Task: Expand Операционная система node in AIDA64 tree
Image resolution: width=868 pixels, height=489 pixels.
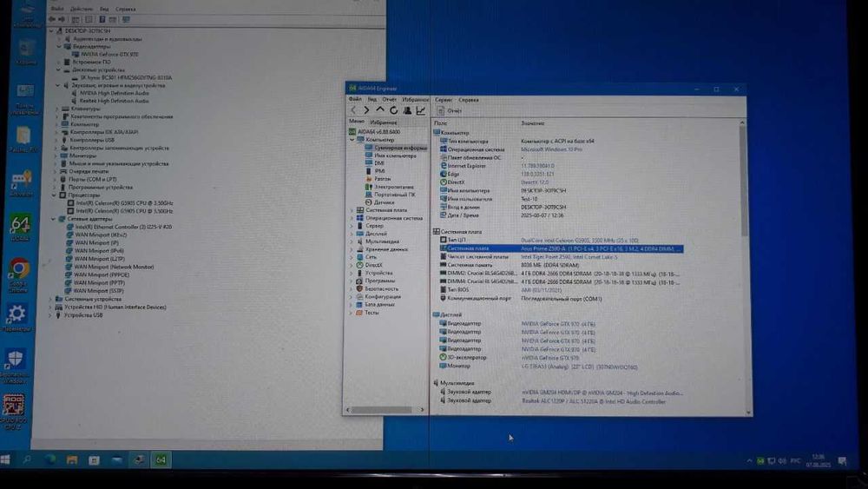Action: 352,218
